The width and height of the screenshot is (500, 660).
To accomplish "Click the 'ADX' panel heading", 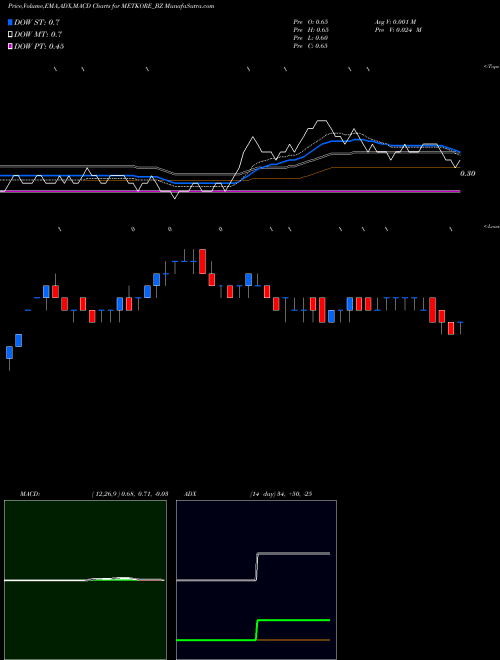I will [191, 494].
